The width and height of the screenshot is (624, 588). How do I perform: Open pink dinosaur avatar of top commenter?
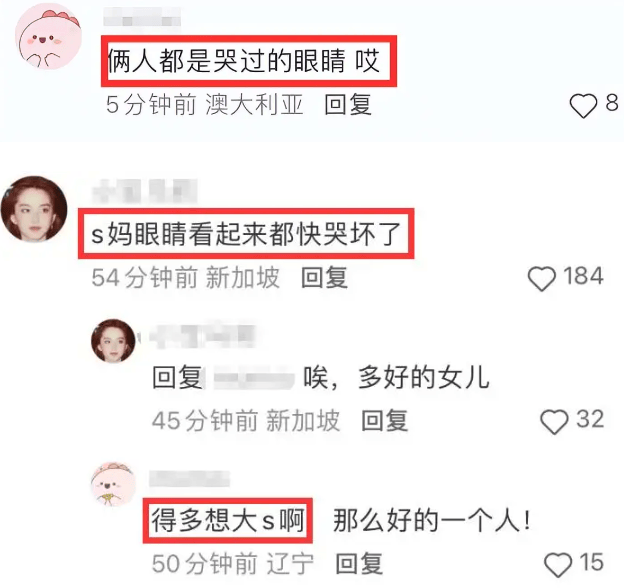[x=48, y=36]
